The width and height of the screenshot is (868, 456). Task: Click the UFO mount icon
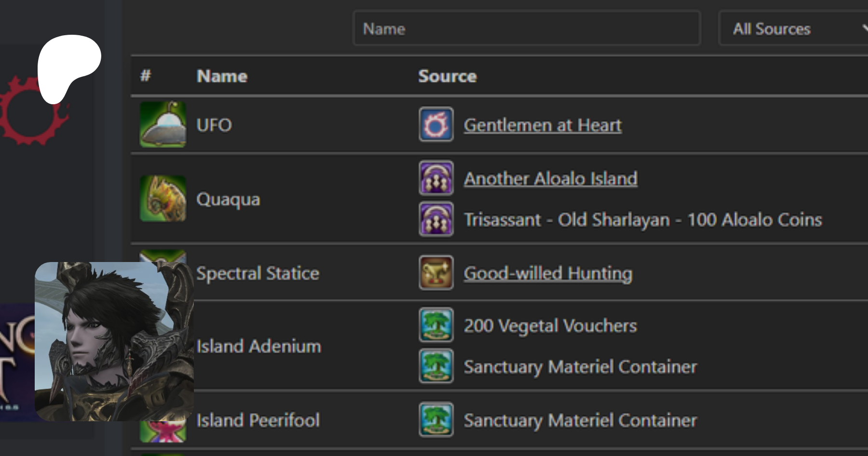point(163,124)
